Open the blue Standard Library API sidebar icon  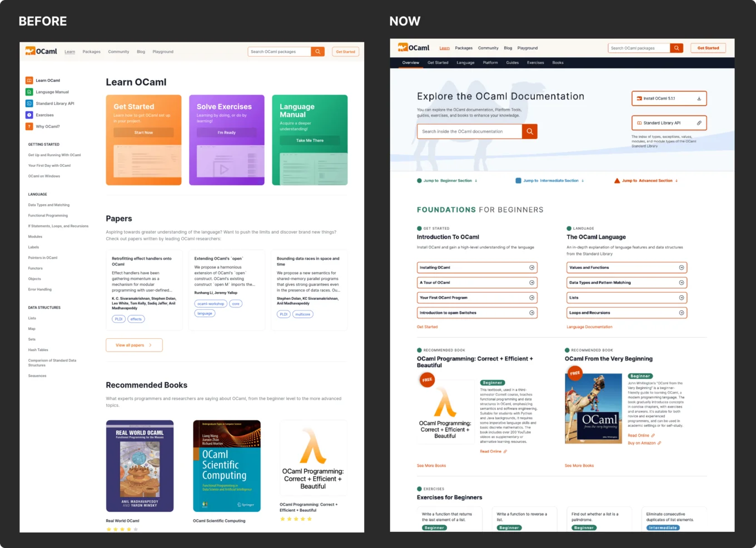29,103
